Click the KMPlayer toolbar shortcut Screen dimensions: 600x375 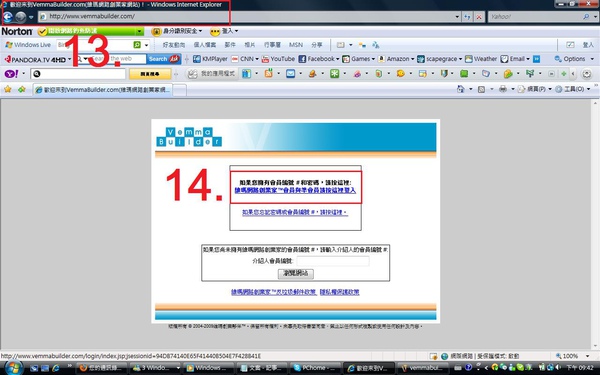[210, 59]
